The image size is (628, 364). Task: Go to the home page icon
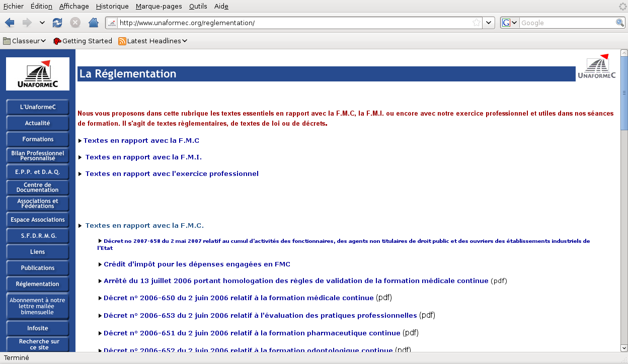point(93,23)
